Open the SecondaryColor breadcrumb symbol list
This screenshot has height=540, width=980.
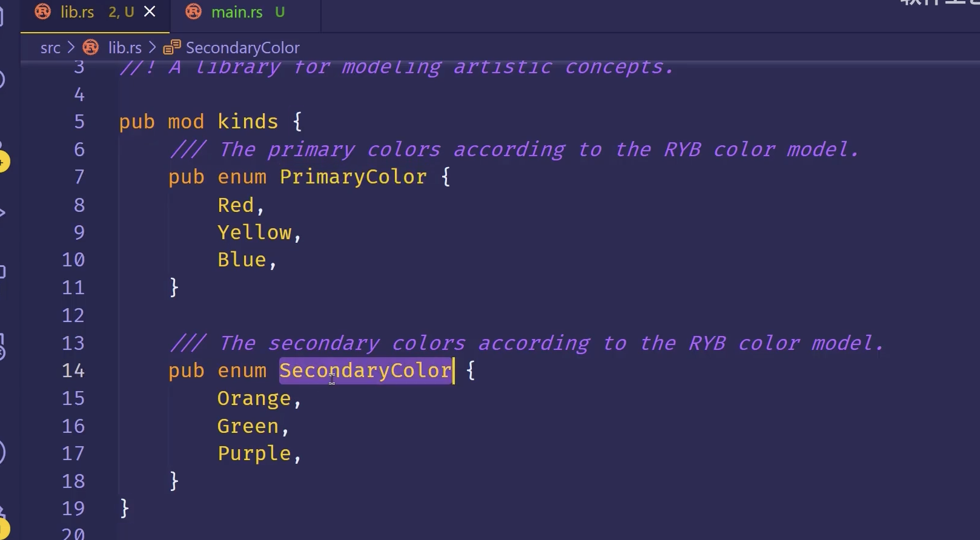tap(242, 48)
